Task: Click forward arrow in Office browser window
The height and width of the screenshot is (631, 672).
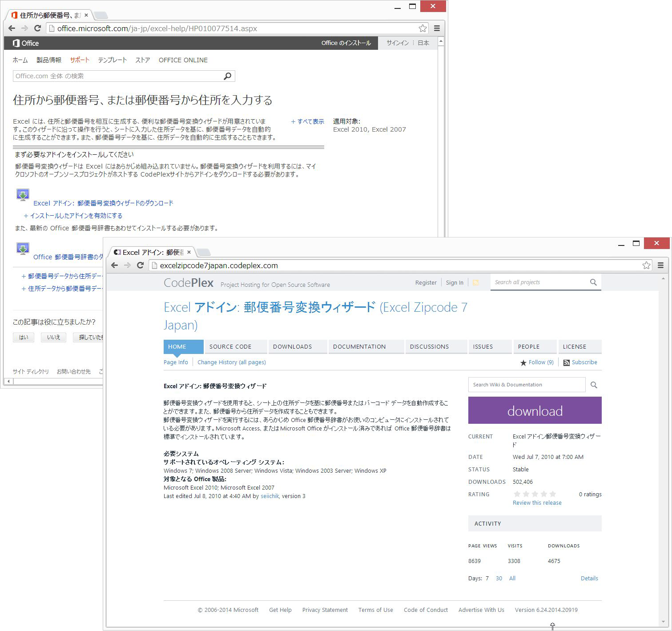Action: 24,28
